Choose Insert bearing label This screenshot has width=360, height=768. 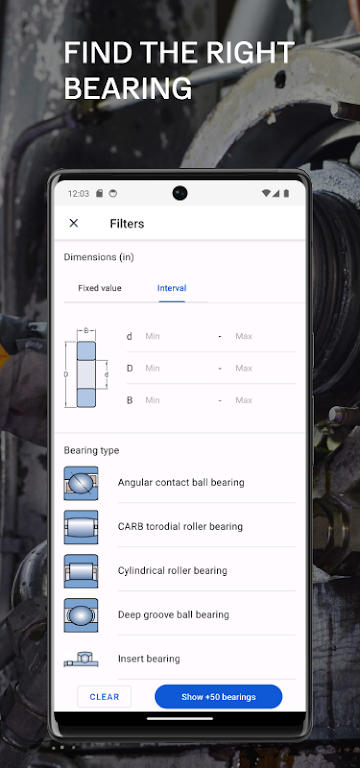coord(148,659)
